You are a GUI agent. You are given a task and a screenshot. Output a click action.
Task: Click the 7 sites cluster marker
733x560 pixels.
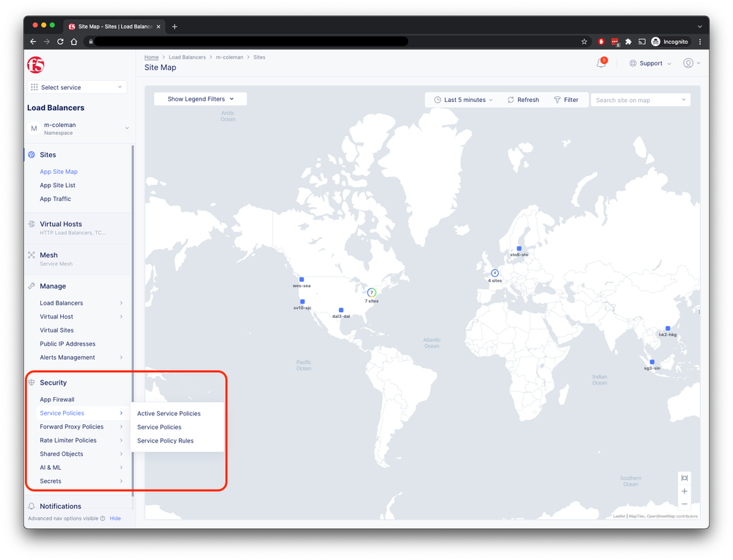[x=371, y=292]
